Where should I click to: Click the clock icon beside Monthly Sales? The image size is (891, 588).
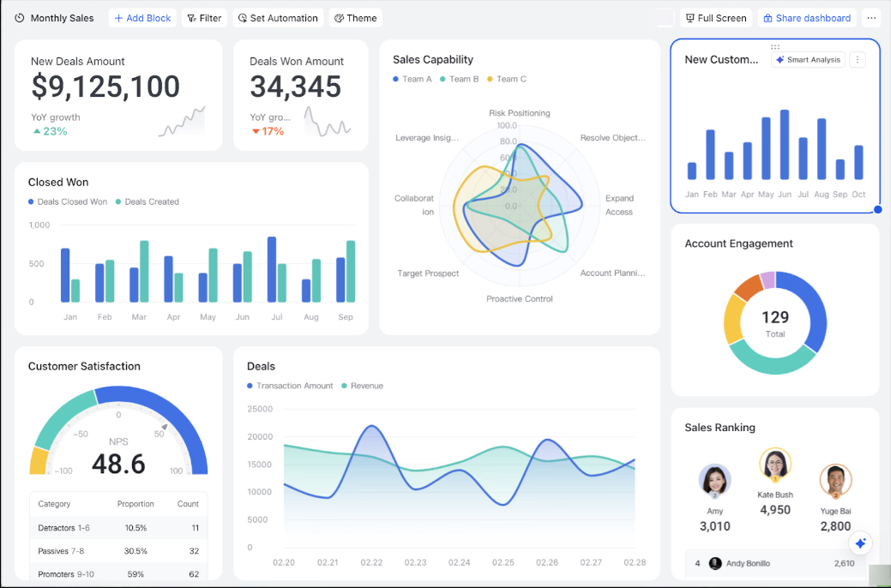pos(20,18)
